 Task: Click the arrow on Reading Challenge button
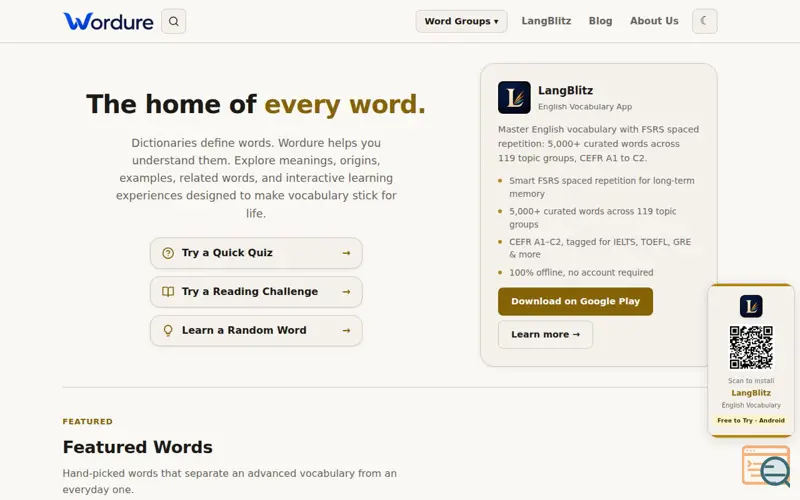click(346, 292)
